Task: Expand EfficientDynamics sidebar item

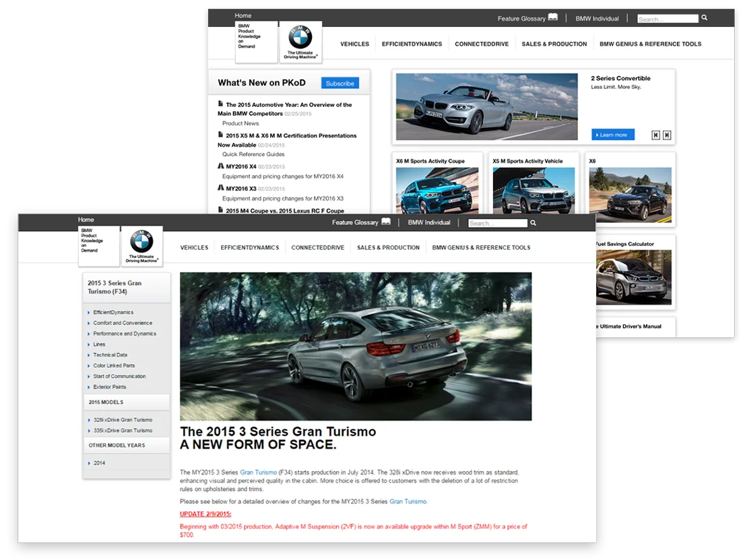Action: pyautogui.click(x=113, y=312)
